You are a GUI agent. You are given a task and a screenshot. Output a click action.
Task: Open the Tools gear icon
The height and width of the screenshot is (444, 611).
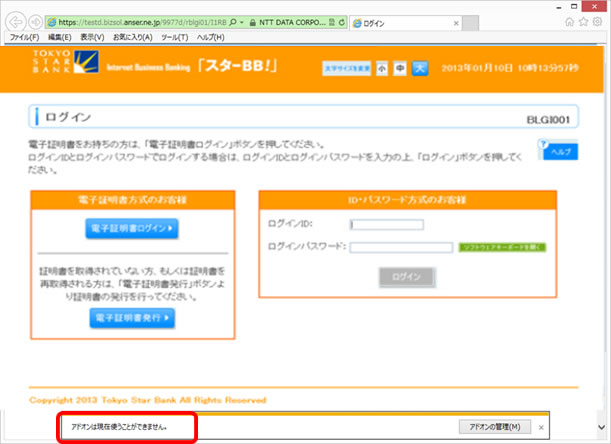(x=597, y=22)
